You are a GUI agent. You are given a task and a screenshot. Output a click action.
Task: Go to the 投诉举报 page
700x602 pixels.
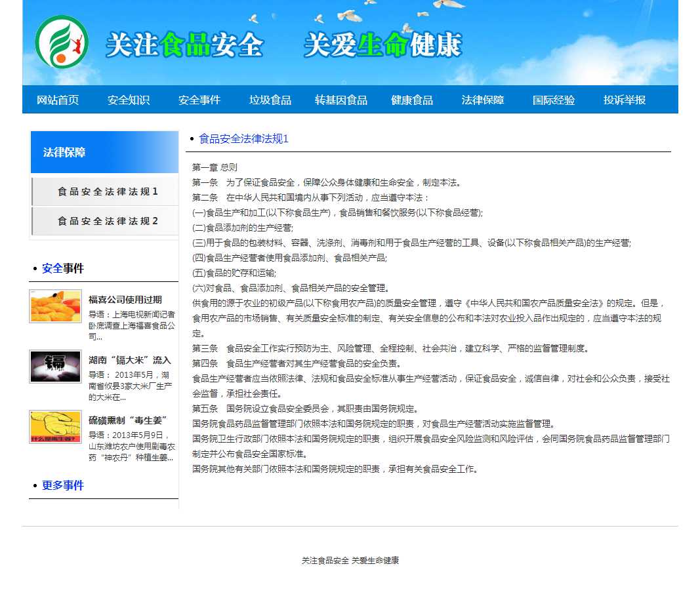click(x=625, y=100)
